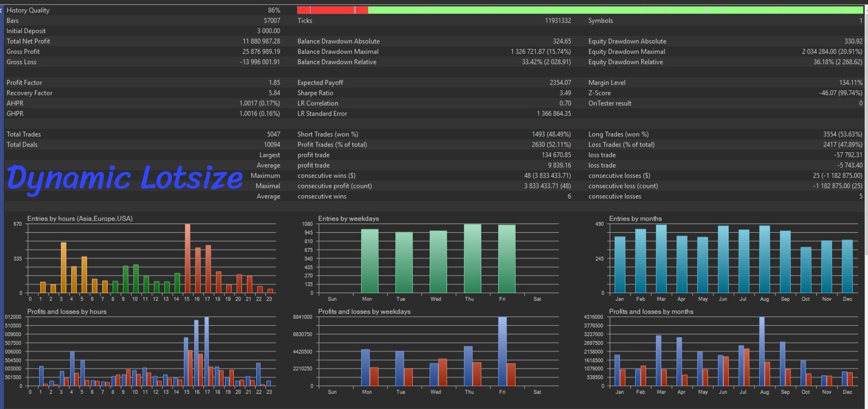Viewport: 868px width, 409px height.
Task: Select the Monday bar in Entries by weekdays
Action: (370, 261)
